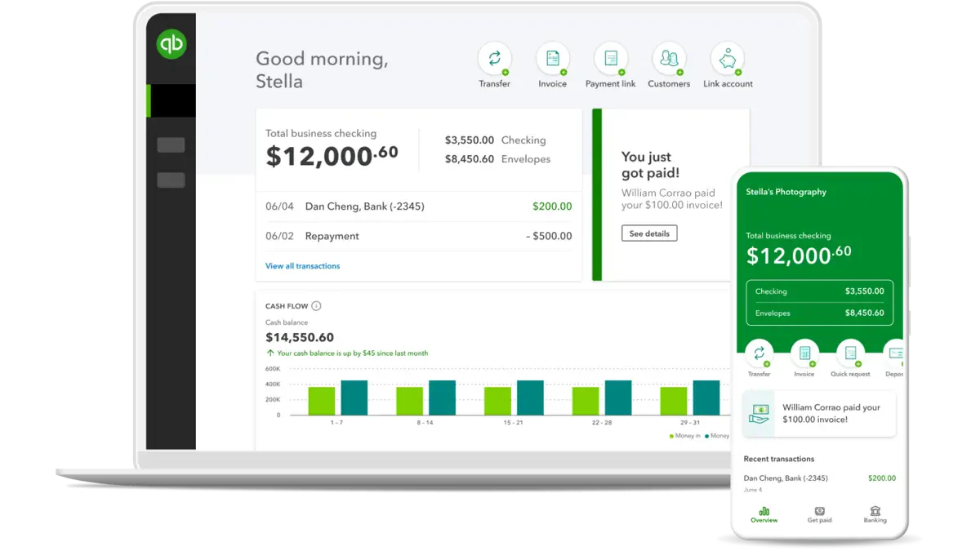The image size is (980, 551).
Task: Tap the William Corrao paid notification on phone
Action: coord(819,413)
